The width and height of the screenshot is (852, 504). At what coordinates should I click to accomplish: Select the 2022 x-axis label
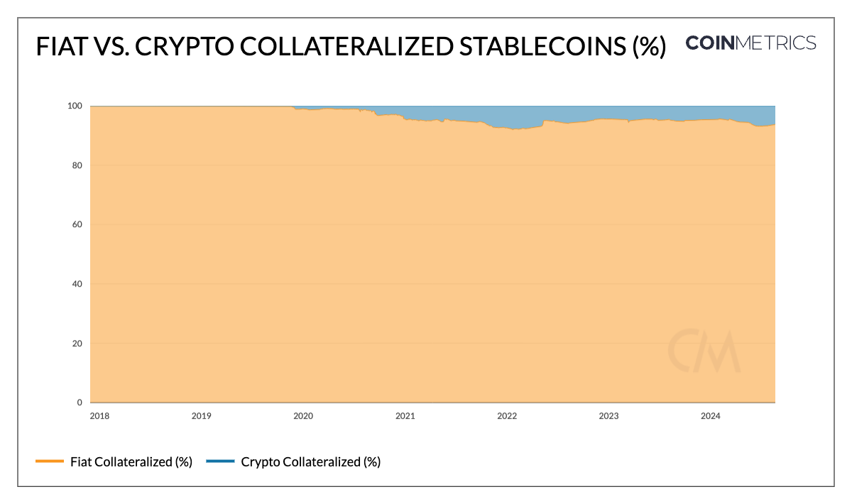(507, 416)
